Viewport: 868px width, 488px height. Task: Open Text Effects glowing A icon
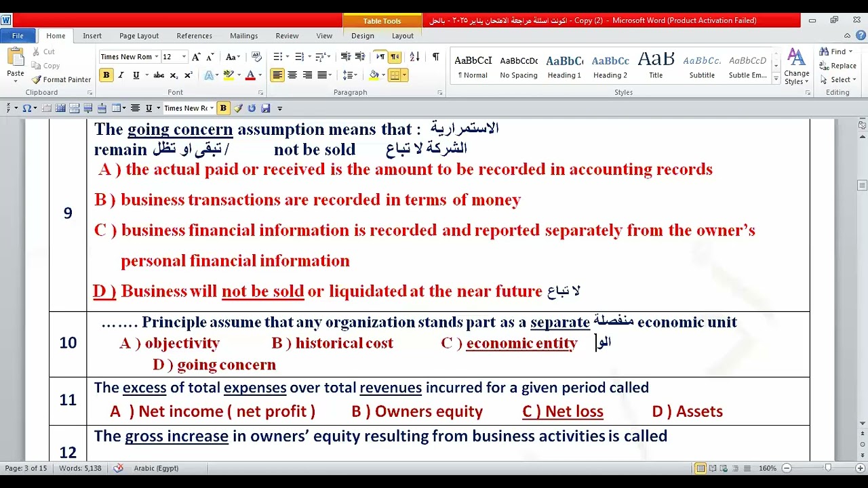210,75
